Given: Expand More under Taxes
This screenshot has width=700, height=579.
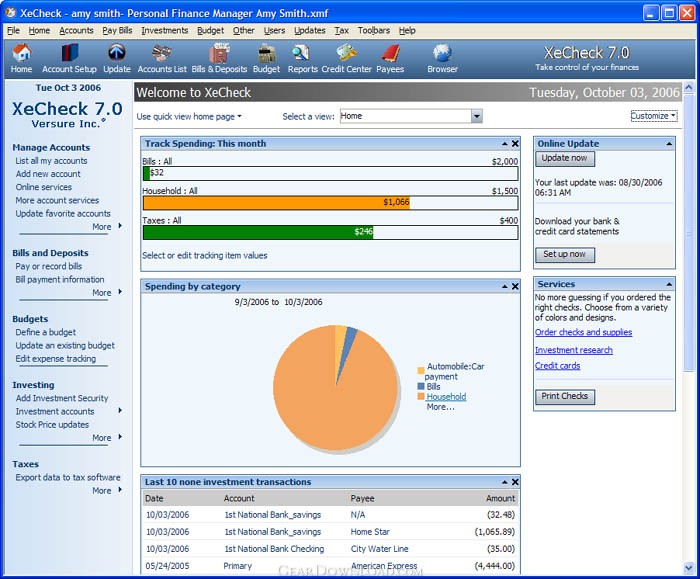Looking at the screenshot, I should tap(107, 491).
